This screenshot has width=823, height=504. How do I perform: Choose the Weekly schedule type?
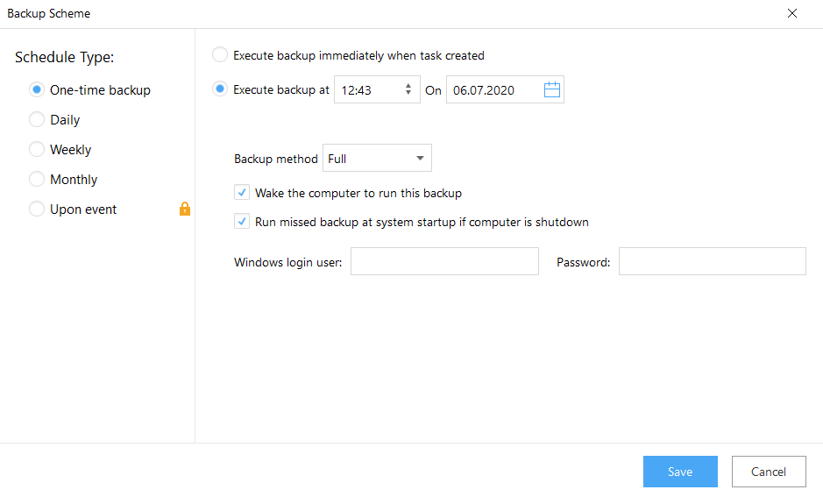pyautogui.click(x=37, y=149)
